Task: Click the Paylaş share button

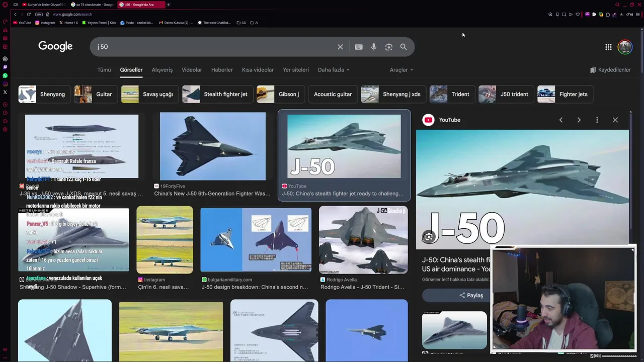Action: 471,295
